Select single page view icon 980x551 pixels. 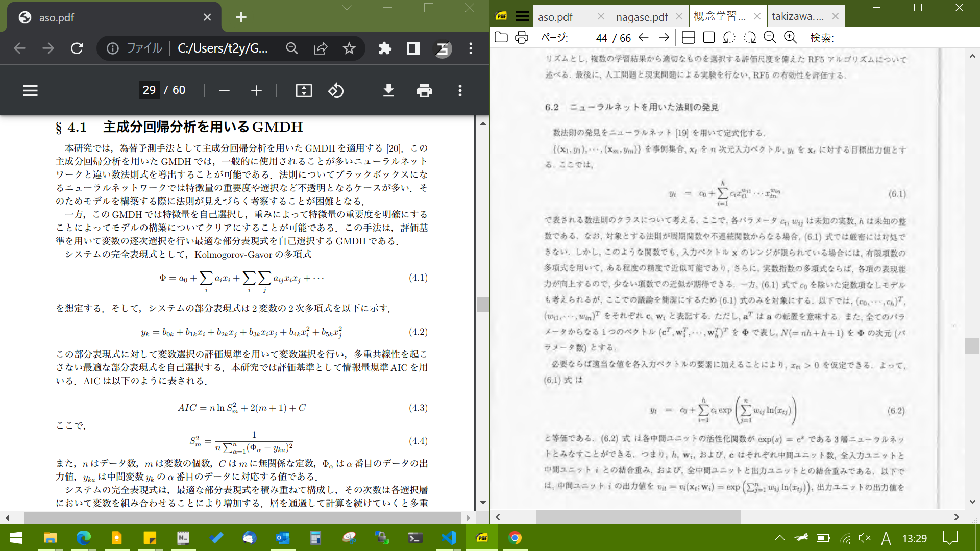[709, 37]
